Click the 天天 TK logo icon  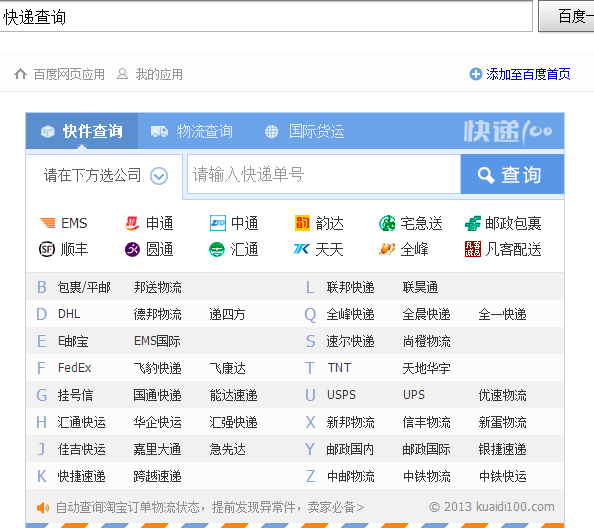302,249
